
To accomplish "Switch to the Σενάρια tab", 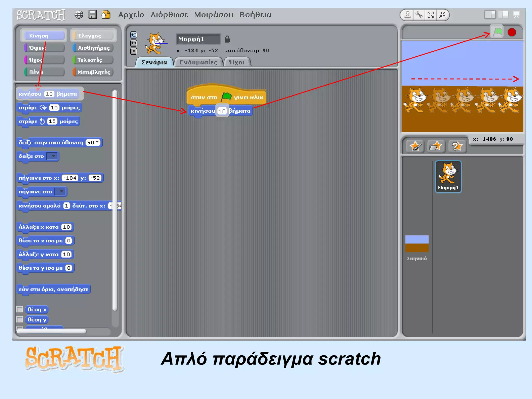I will 154,62.
